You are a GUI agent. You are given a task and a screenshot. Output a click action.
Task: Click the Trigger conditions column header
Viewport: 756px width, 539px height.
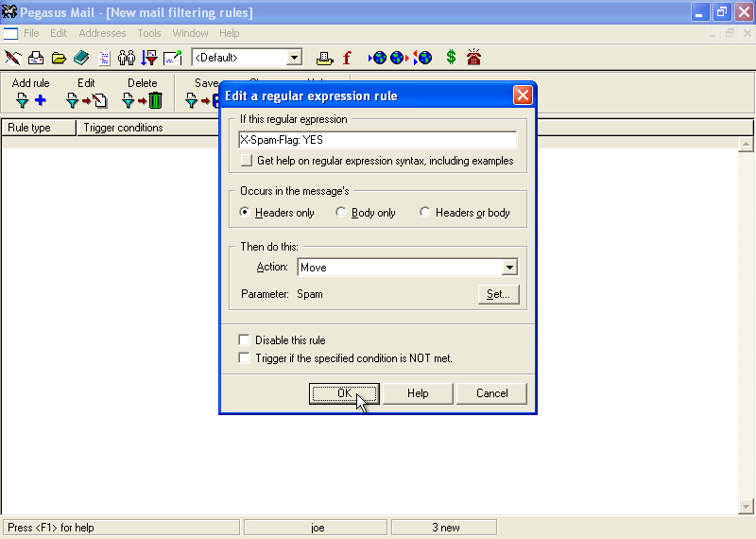click(x=148, y=128)
